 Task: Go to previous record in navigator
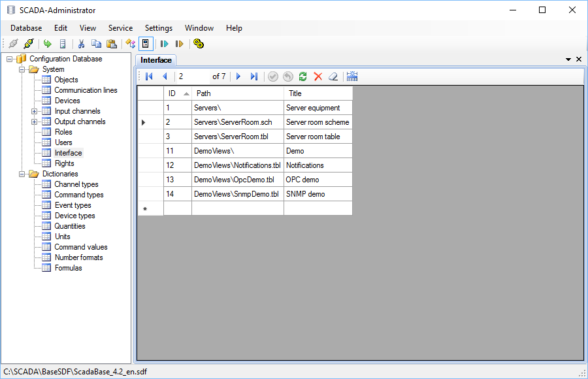pyautogui.click(x=165, y=76)
